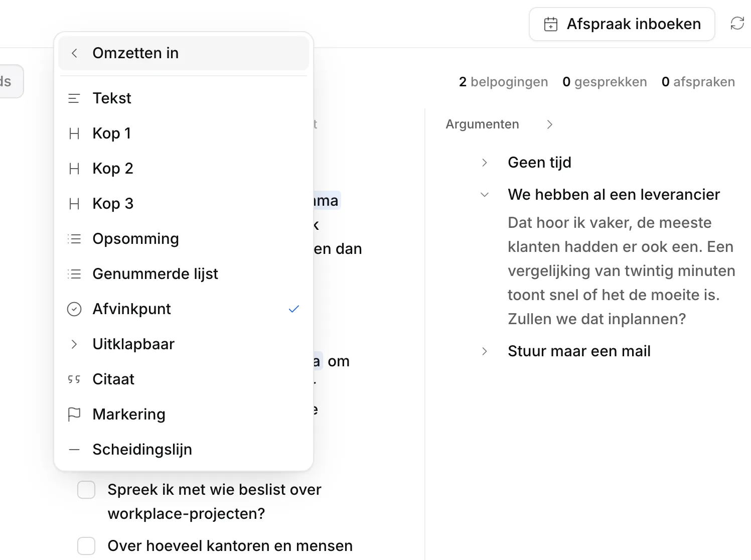The image size is (751, 560).
Task: Click the '2 belpogingen' counter
Action: [503, 82]
